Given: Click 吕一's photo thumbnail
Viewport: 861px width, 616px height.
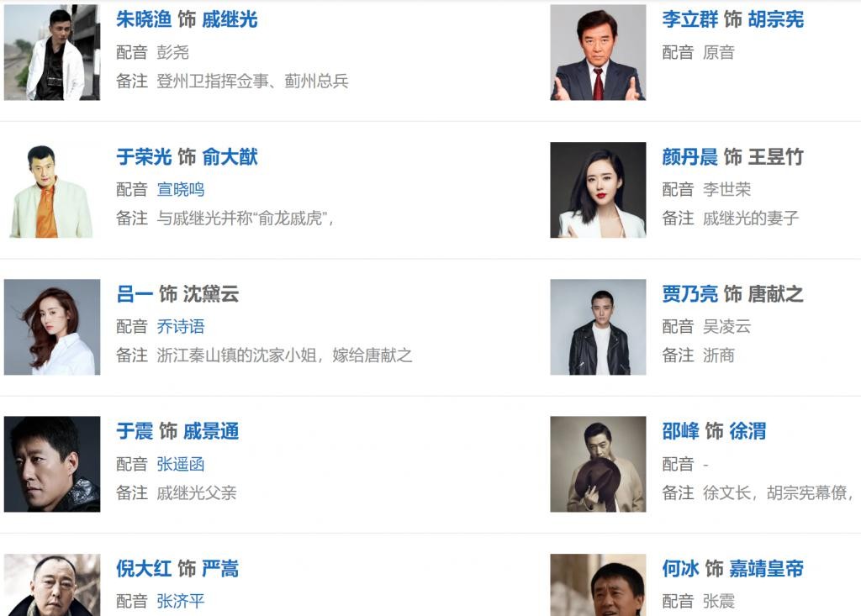Looking at the screenshot, I should click(x=52, y=327).
